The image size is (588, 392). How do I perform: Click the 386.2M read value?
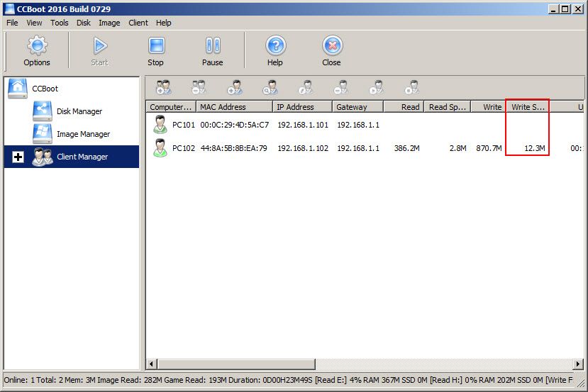(407, 148)
